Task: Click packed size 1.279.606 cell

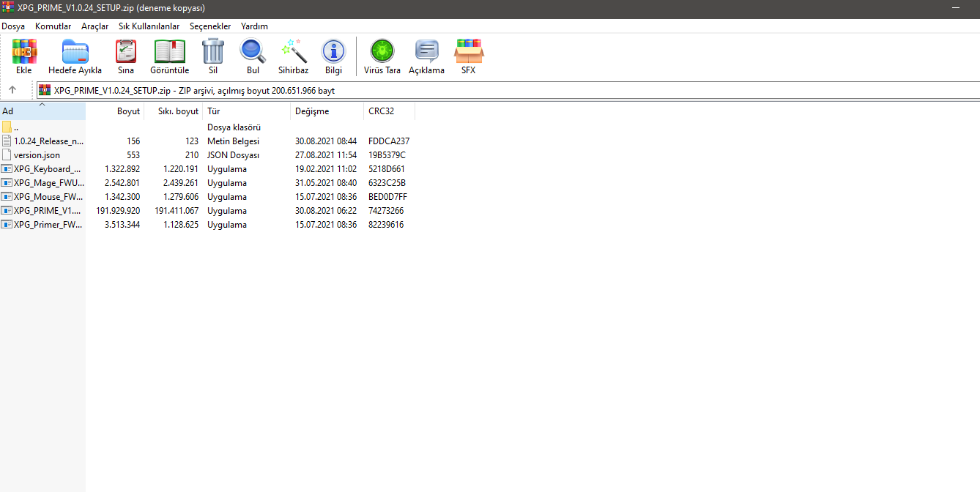Action: (180, 197)
